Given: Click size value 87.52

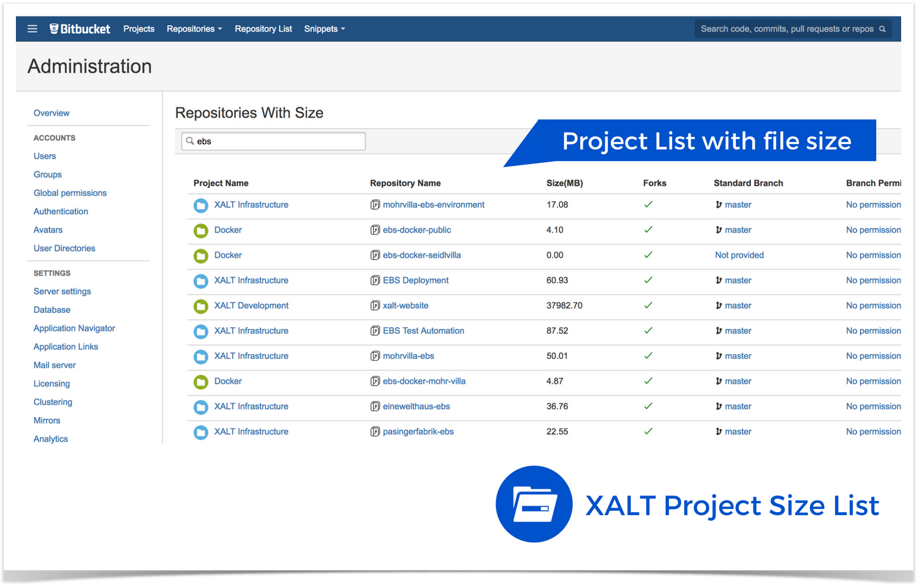Looking at the screenshot, I should [x=557, y=331].
